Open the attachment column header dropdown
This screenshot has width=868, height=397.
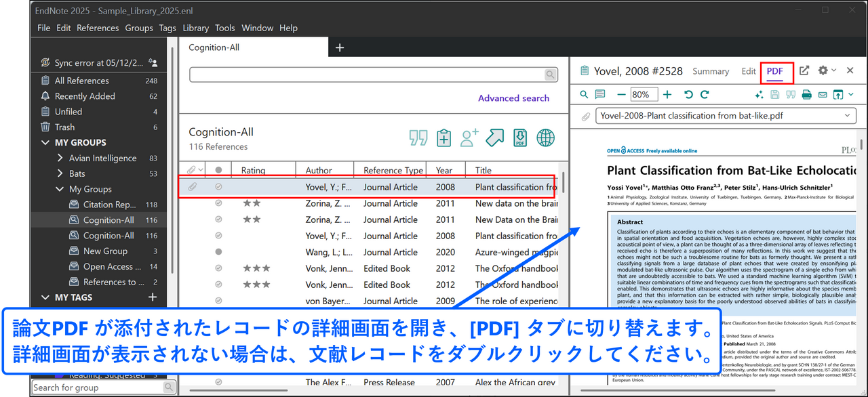201,170
